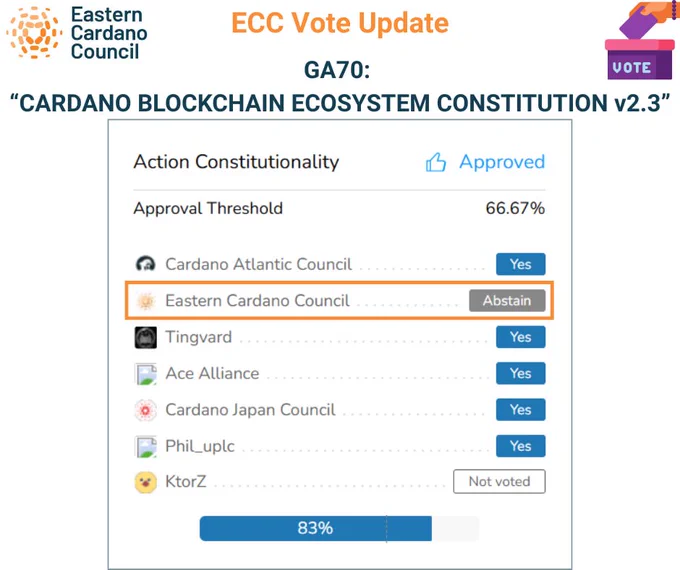The image size is (680, 570).
Task: Open the Cardano Japan Council name link
Action: (250, 409)
